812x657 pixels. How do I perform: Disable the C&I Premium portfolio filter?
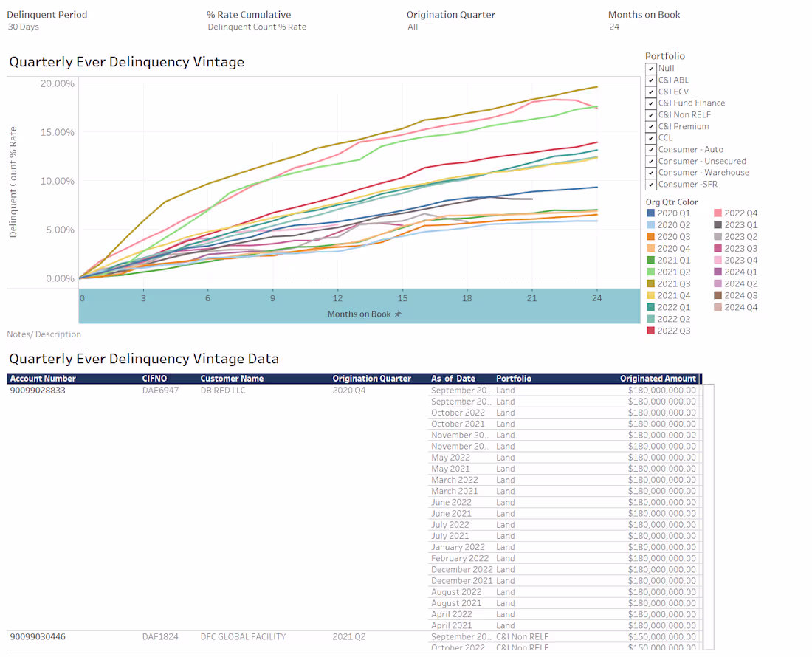[x=650, y=125]
